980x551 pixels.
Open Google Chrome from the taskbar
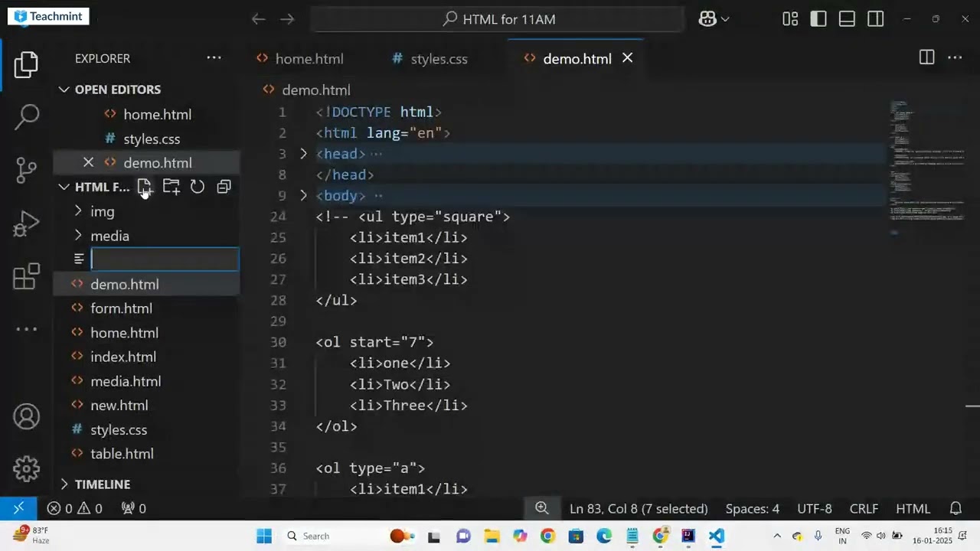tap(547, 536)
